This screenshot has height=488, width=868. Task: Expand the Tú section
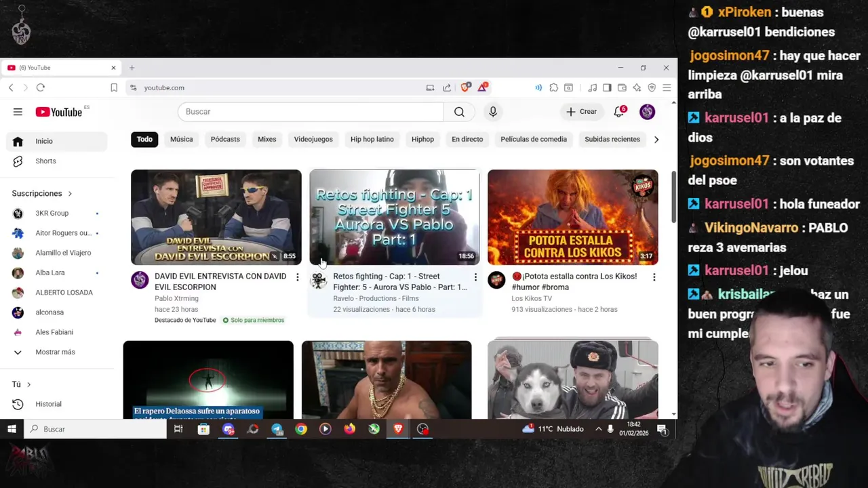tap(22, 384)
